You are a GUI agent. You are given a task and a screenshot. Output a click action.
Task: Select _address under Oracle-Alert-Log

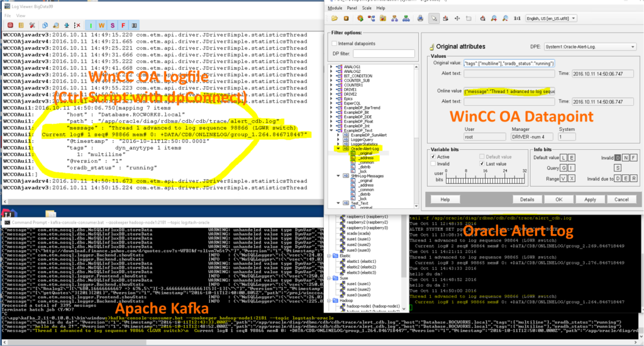tap(366, 158)
